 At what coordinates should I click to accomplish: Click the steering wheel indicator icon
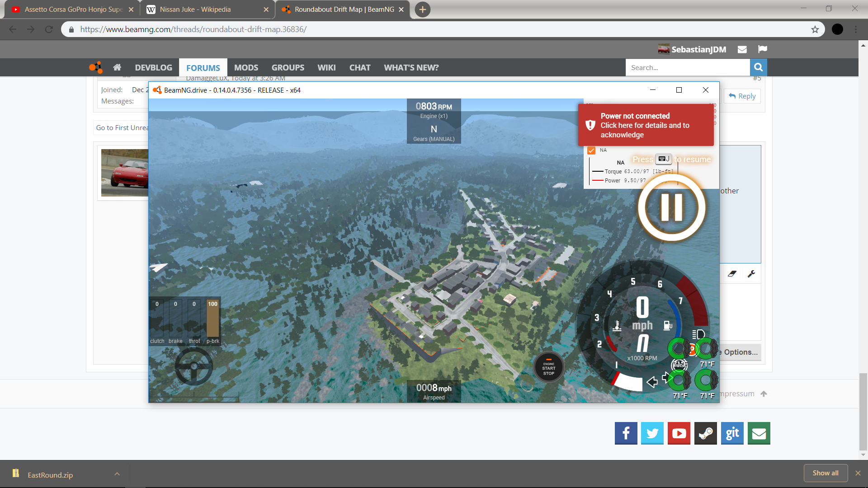193,367
